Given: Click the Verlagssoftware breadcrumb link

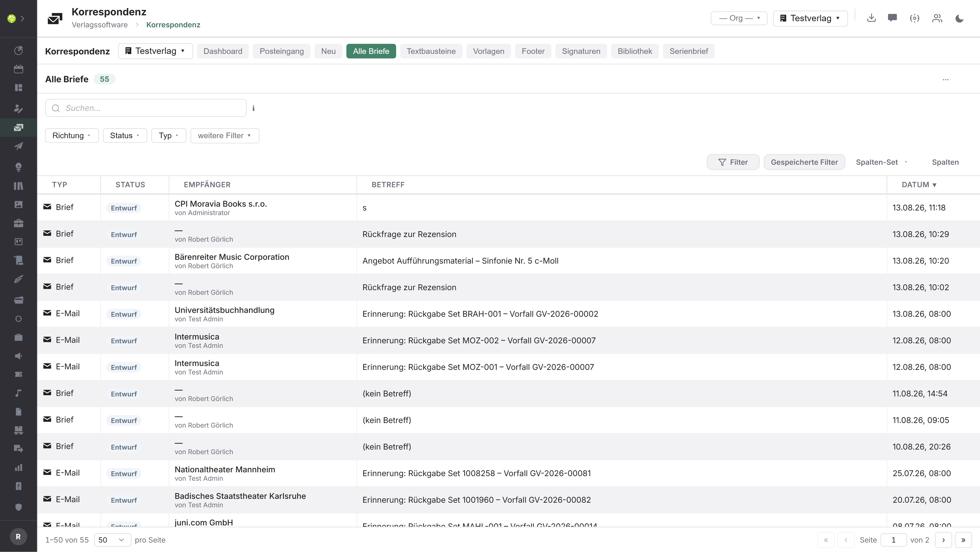Looking at the screenshot, I should coord(100,25).
